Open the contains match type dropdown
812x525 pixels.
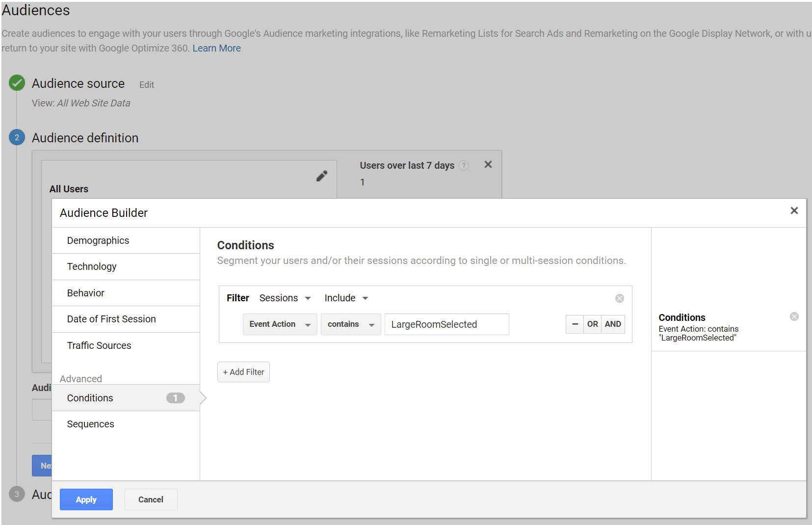[351, 324]
